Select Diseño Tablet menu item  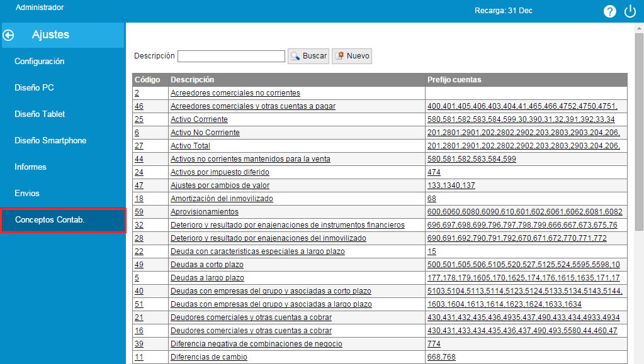pos(40,114)
